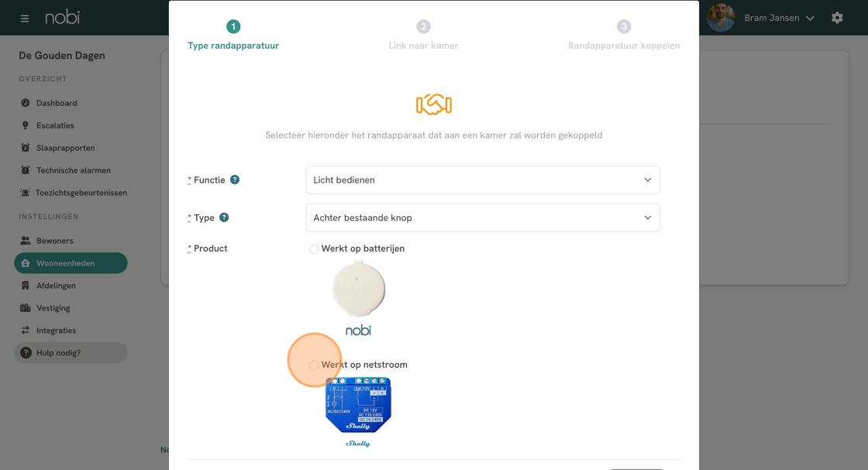Select the 'Werkt op netstroom' radio button
The height and width of the screenshot is (470, 868).
pos(314,365)
